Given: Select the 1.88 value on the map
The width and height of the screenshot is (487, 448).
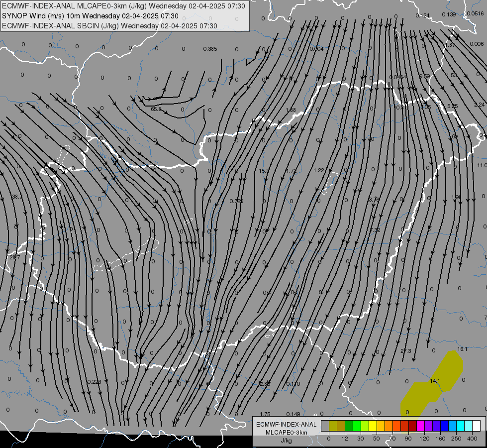Looking at the screenshot, I should [291, 110].
